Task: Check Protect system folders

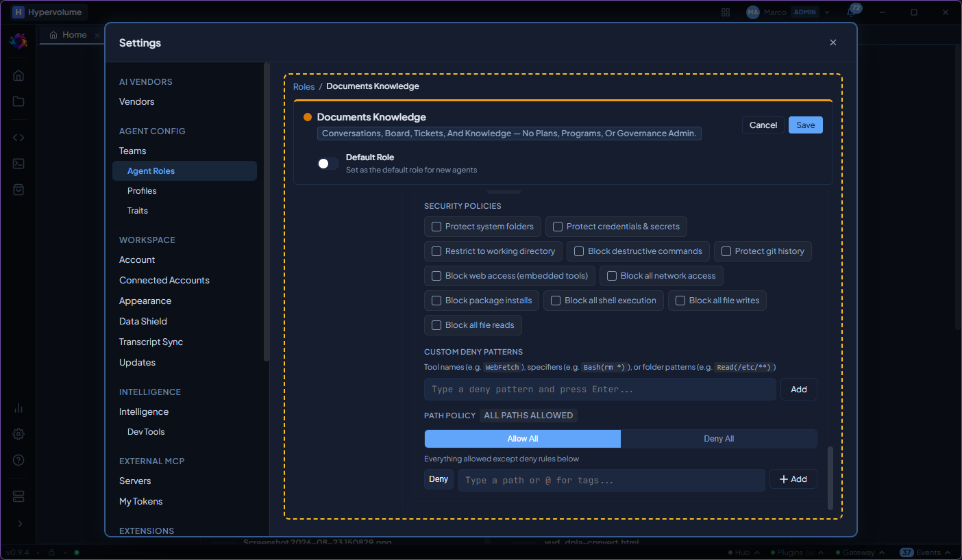Action: click(x=483, y=227)
